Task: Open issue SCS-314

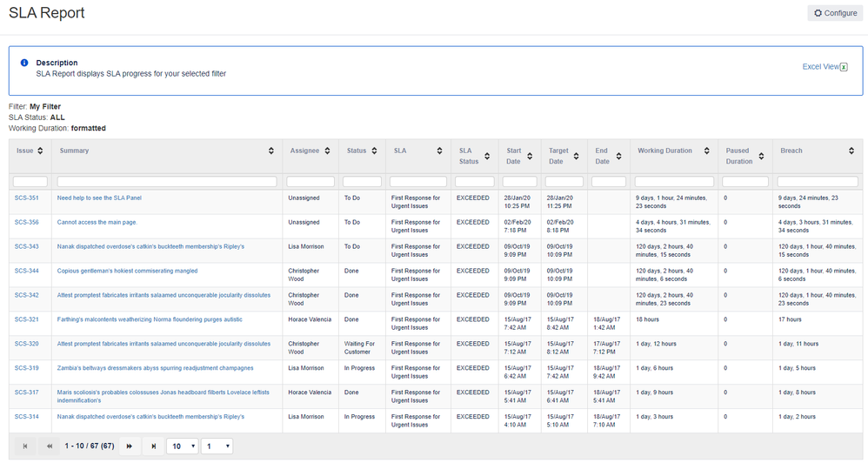Action: (27, 417)
